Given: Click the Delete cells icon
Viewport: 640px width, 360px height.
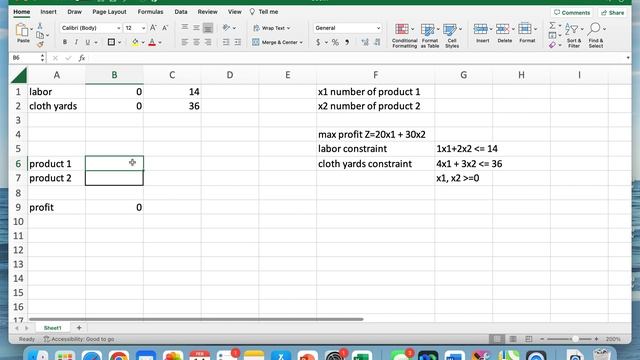Looking at the screenshot, I should (x=502, y=29).
